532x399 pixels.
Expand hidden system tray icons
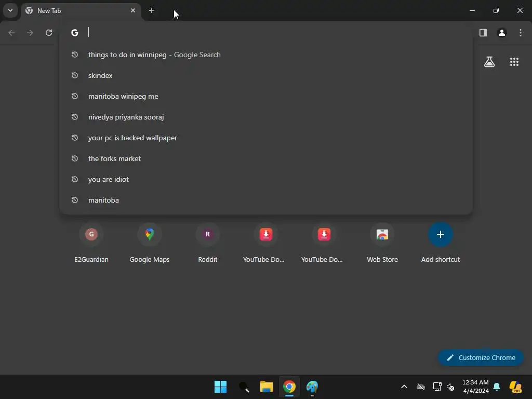pos(404,387)
